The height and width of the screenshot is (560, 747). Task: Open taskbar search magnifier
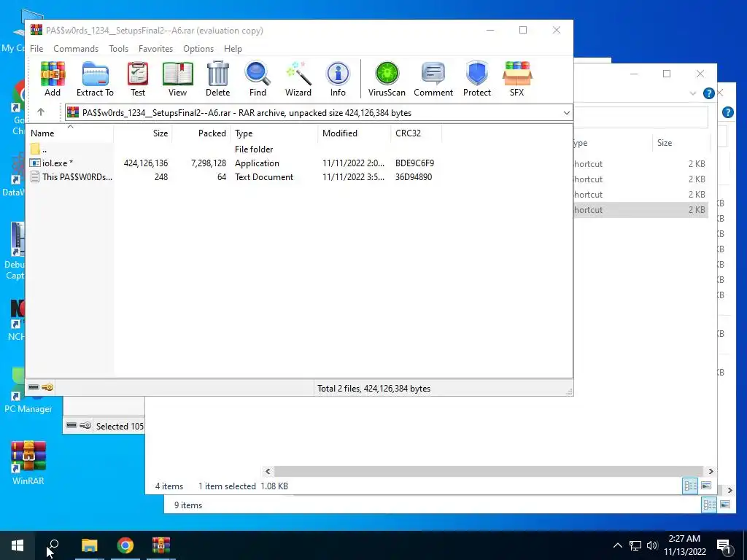53,545
